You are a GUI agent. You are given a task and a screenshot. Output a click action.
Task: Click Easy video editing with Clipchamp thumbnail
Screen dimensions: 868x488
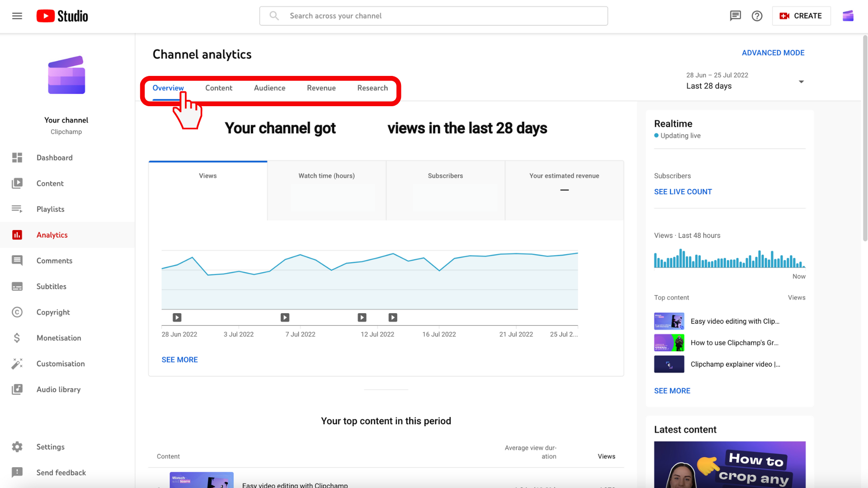668,321
